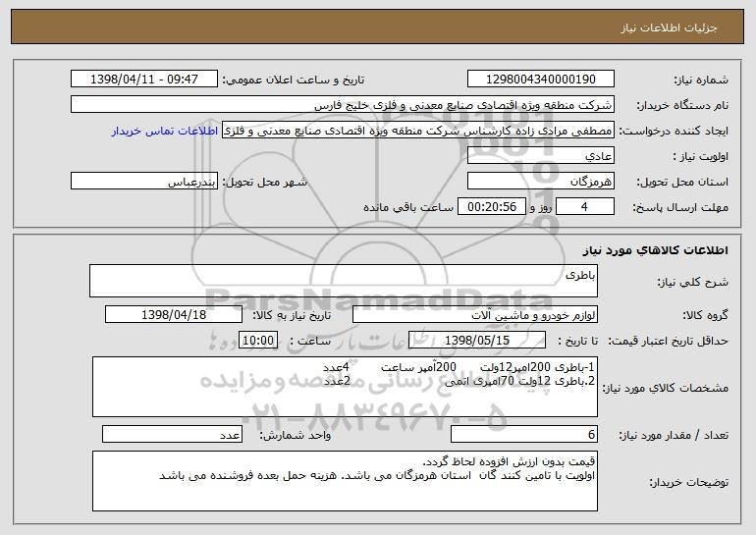This screenshot has width=756, height=535.
Task: Select the unit of measure field عدد
Action: pos(172,434)
